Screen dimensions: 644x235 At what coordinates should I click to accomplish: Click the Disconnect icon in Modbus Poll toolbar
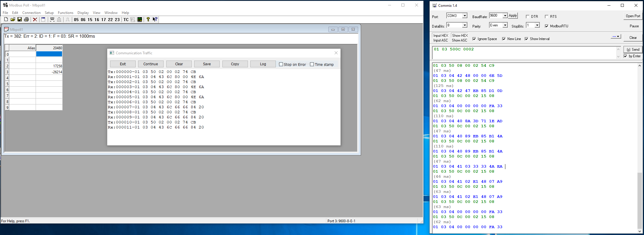pos(59,20)
